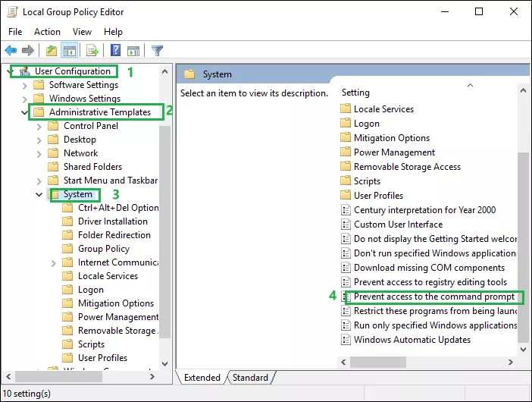Screen dimensions: 532x402
Task: Click the Back arrow toolbar icon
Action: pos(11,51)
